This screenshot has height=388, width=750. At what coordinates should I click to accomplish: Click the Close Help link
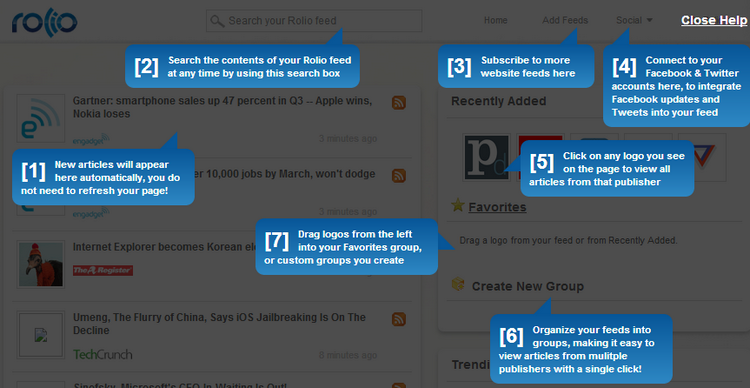(714, 21)
